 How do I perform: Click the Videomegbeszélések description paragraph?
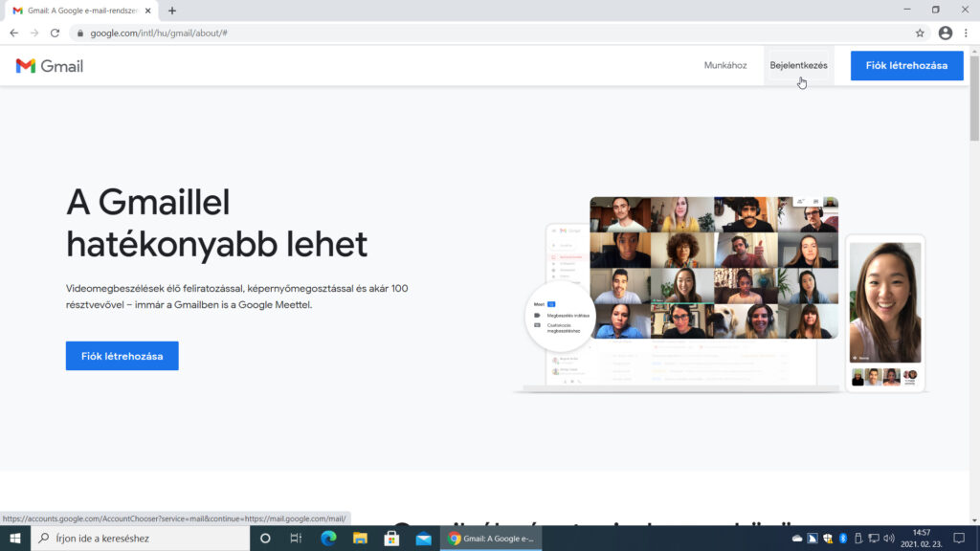click(x=237, y=297)
